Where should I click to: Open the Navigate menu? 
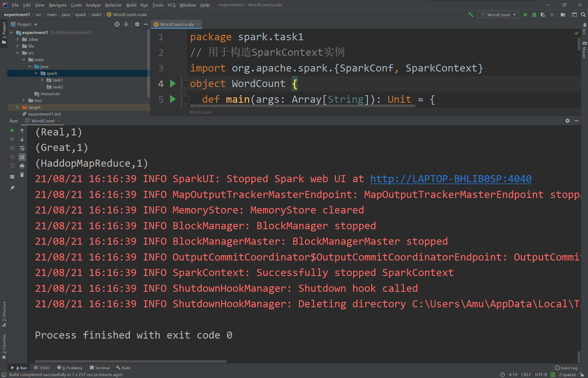(x=58, y=5)
